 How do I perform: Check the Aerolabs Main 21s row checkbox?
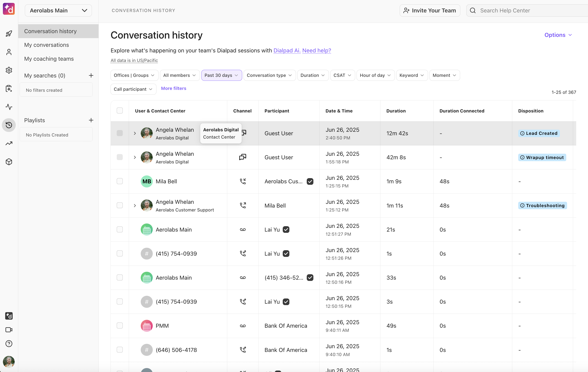[x=120, y=229]
